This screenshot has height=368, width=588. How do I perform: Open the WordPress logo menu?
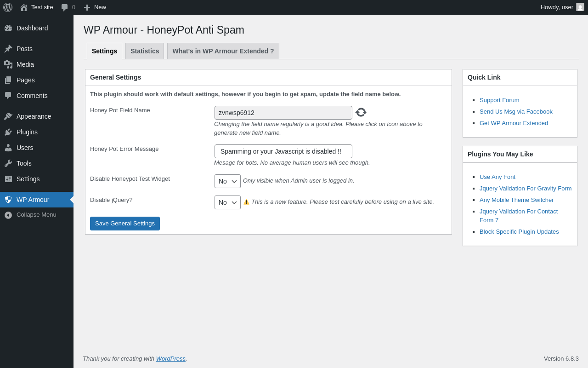tap(8, 7)
